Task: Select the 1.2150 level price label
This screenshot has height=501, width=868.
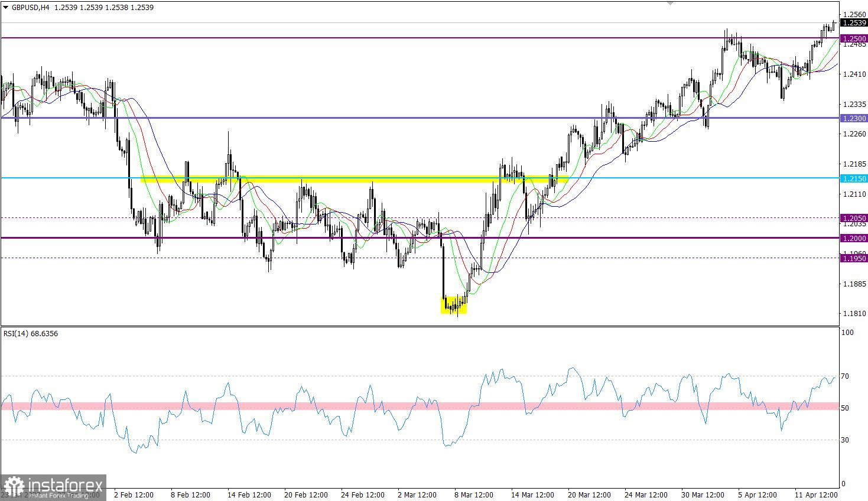Action: pos(854,178)
